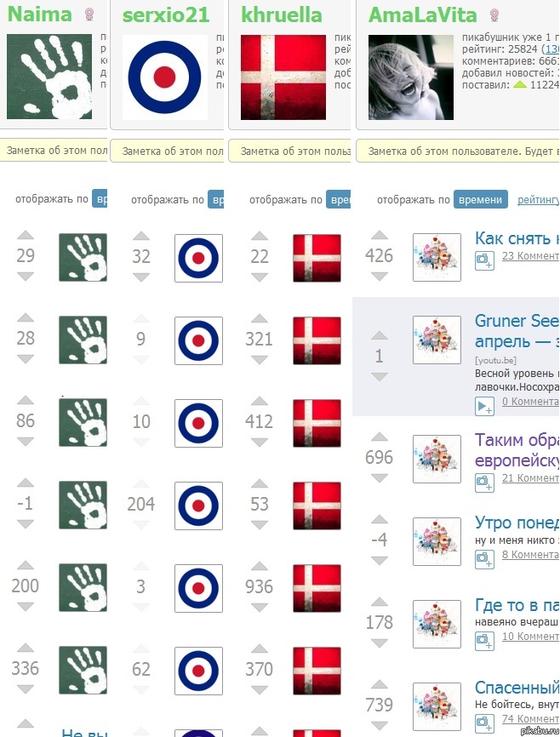Viewport: 560px width, 737px height.
Task: Click note field under Naima profile
Action: pos(54,151)
